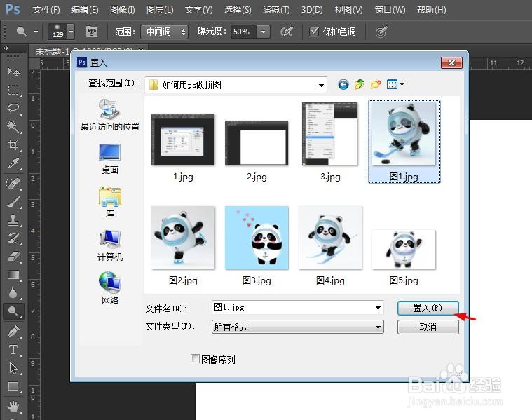The image size is (532, 420).
Task: Select the Brush tool
Action: [x=13, y=203]
